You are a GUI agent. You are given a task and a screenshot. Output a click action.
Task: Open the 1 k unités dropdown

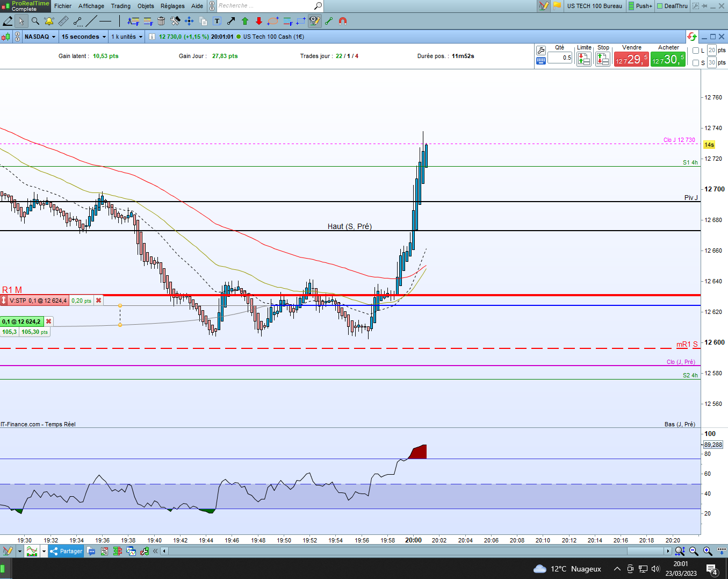(127, 37)
